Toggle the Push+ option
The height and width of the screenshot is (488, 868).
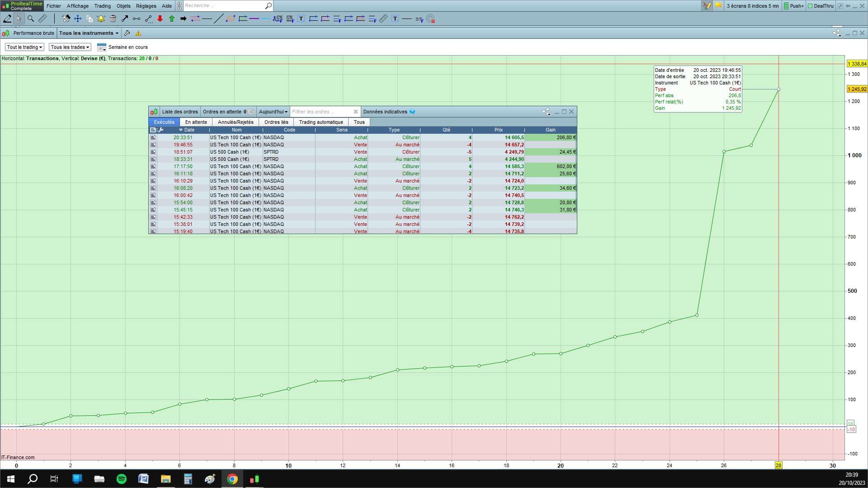click(794, 6)
